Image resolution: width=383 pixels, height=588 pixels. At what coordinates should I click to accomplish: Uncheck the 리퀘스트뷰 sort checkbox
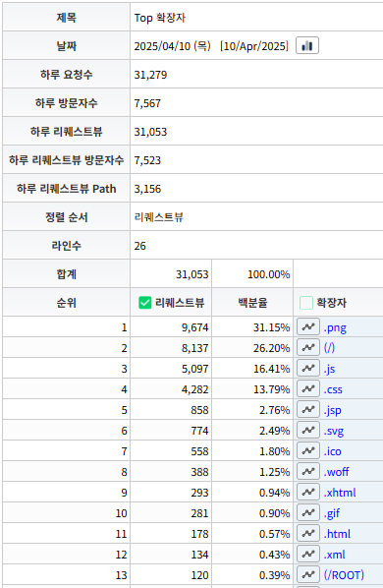144,303
